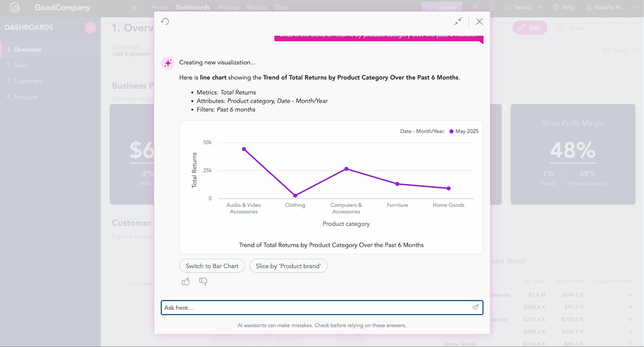Open the Metrics menu tab
This screenshot has height=347, width=644.
257,7
